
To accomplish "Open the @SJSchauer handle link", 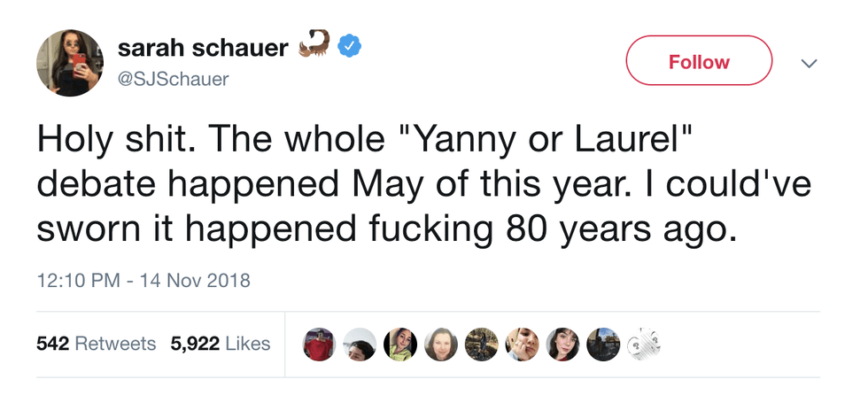I will coord(174,79).
